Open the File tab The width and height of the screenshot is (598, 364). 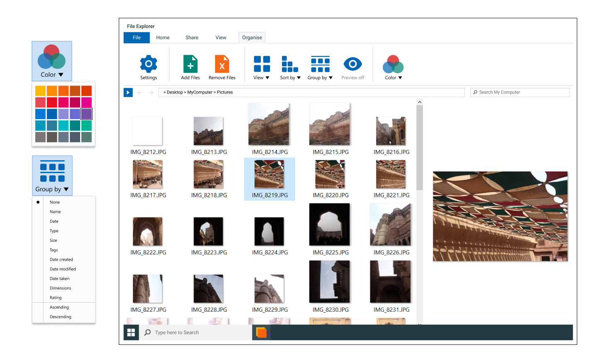pos(137,37)
